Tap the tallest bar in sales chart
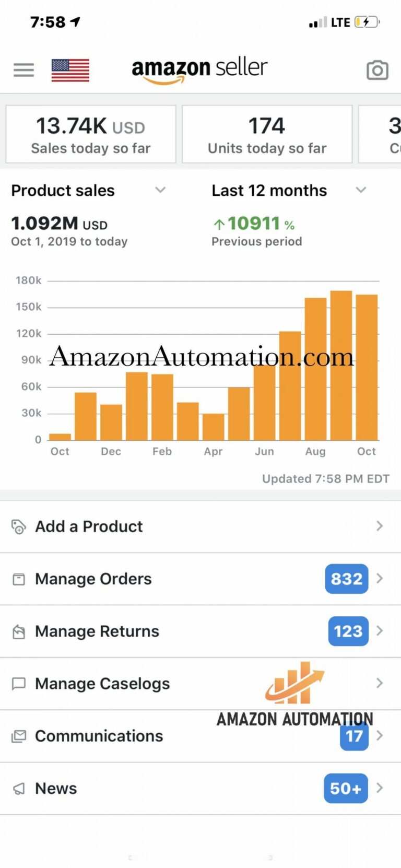The height and width of the screenshot is (868, 401). (341, 366)
